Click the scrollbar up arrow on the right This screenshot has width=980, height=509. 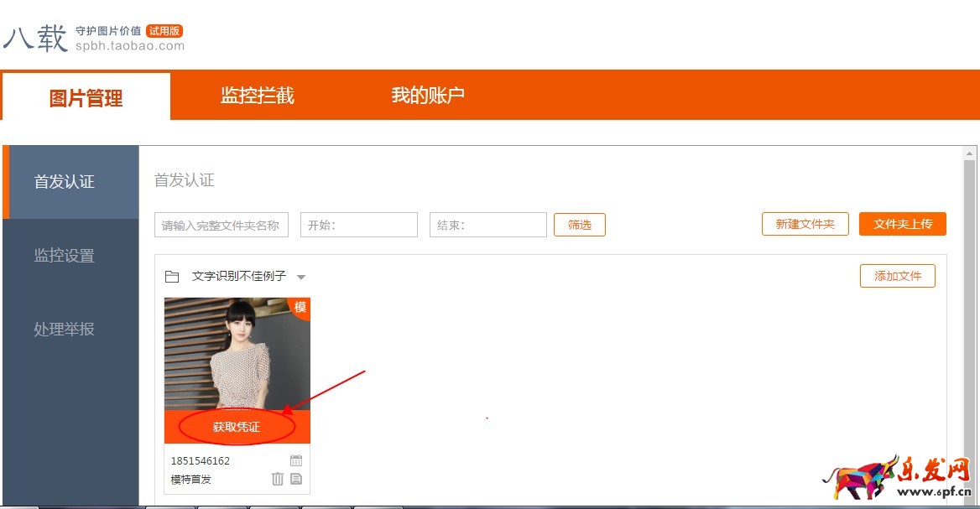[969, 152]
